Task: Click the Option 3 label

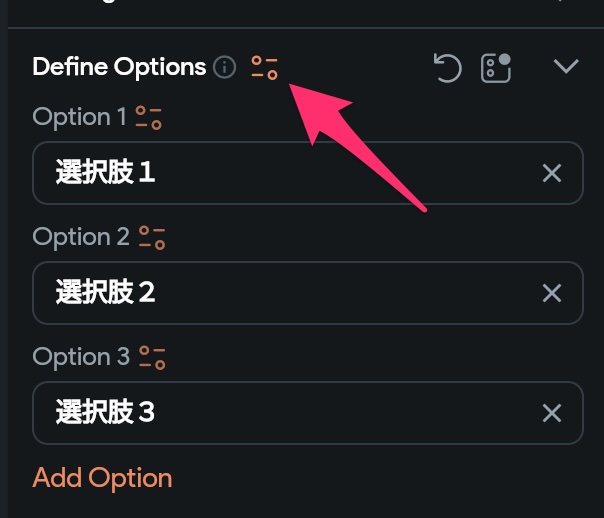Action: (x=81, y=357)
